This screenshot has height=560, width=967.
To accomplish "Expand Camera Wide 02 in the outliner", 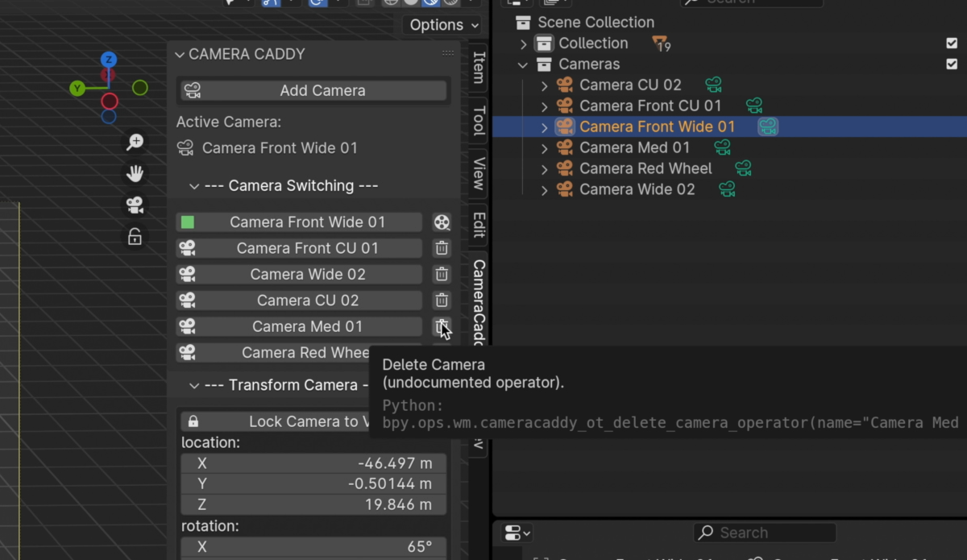I will (x=544, y=189).
